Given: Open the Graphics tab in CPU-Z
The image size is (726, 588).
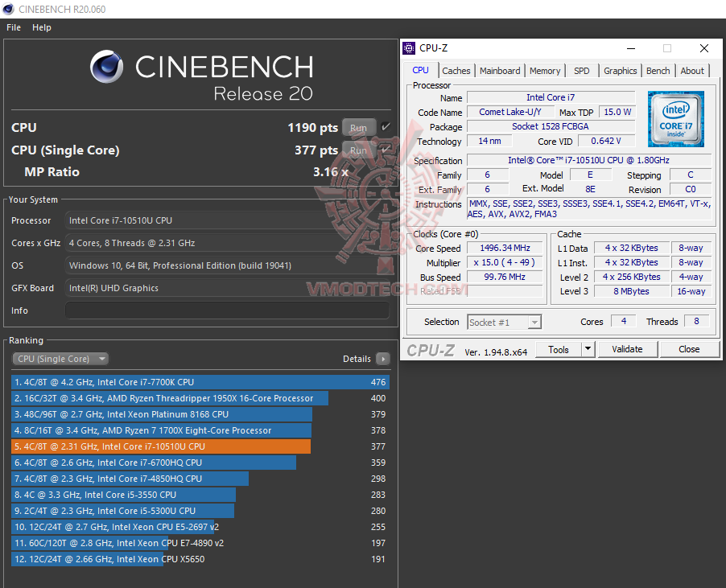Looking at the screenshot, I should tap(620, 71).
